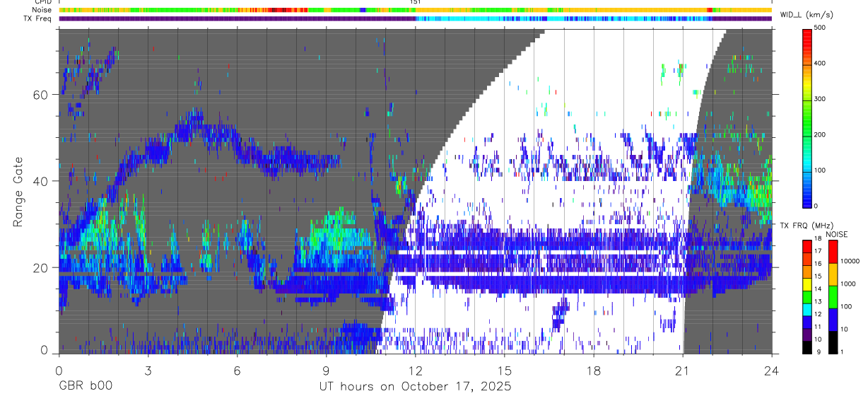Click the x-axis tick label '6'
Viewport: 868px width, 401px height.
pos(237,371)
